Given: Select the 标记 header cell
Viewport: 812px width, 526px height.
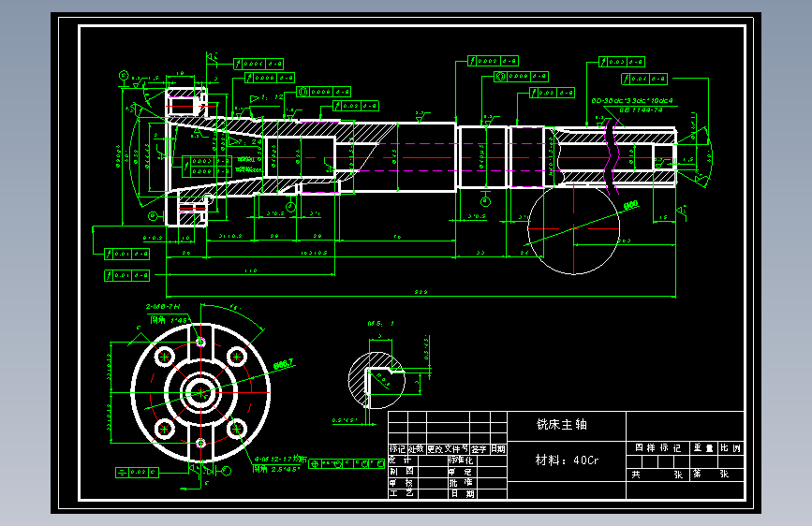Looking at the screenshot, I should pyautogui.click(x=398, y=449).
